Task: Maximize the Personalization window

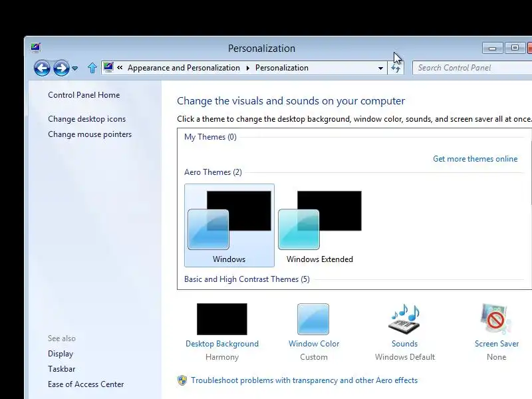Action: click(515, 48)
